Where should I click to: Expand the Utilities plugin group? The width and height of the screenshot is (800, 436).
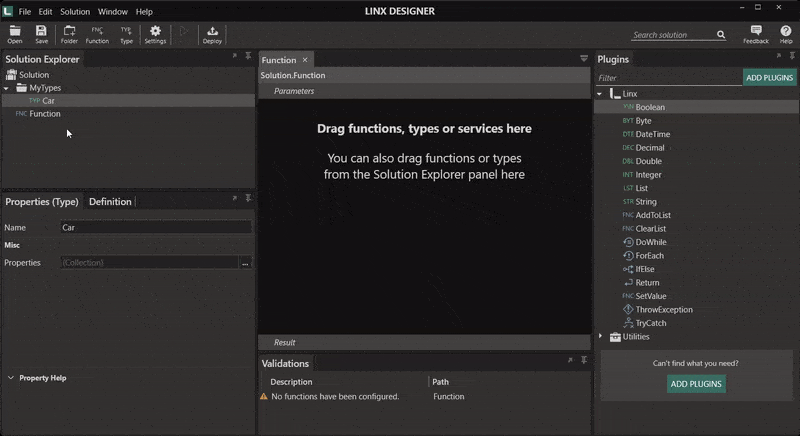tap(601, 336)
